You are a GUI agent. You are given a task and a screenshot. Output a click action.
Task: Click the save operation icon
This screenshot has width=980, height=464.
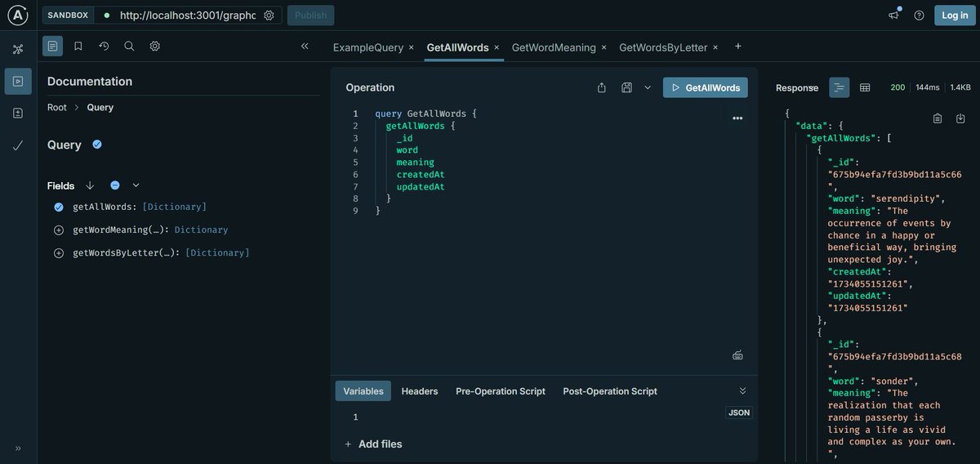[626, 87]
